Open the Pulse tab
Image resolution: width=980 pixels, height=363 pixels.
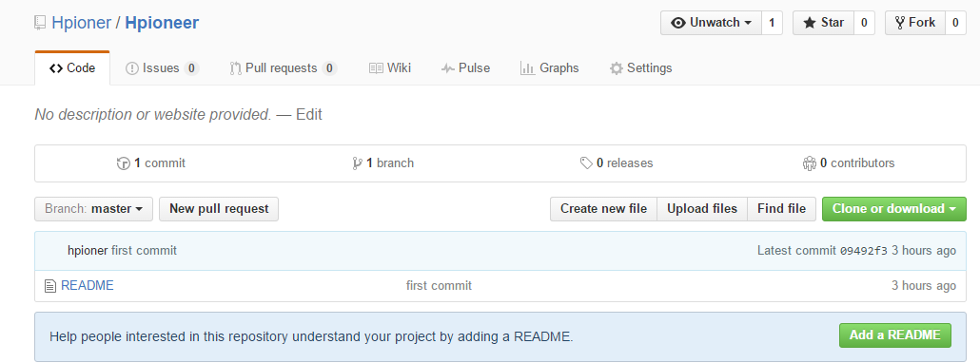point(465,68)
